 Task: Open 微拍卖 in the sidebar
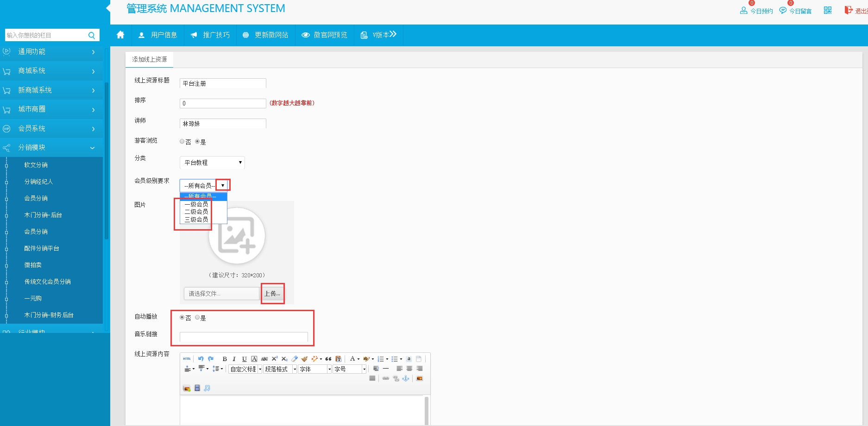coord(33,265)
